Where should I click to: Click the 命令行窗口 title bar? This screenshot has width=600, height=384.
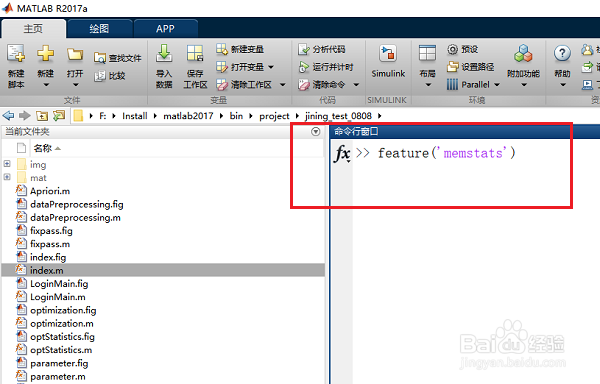(465, 132)
